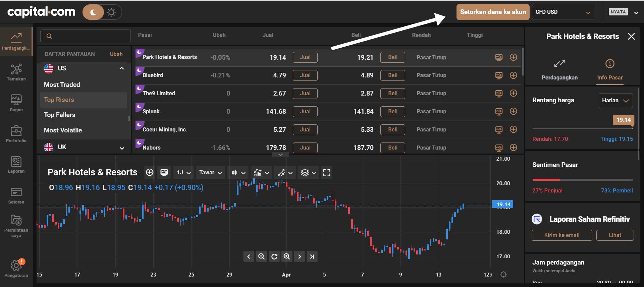Reset the chart view
644x287 pixels.
[x=274, y=256]
